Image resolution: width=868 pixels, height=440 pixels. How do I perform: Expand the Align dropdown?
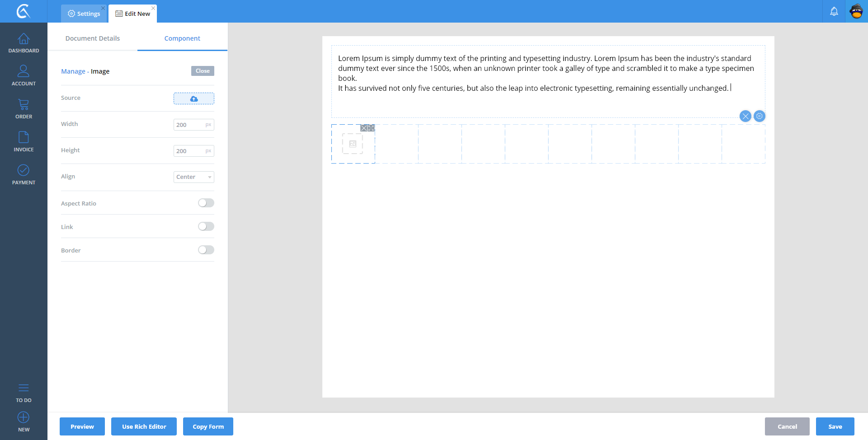pyautogui.click(x=193, y=177)
